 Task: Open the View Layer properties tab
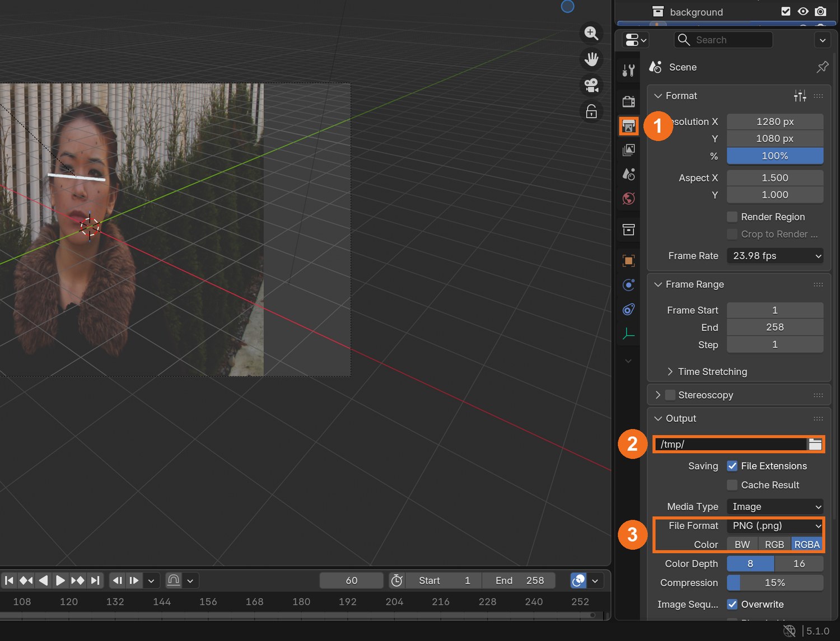tap(628, 150)
